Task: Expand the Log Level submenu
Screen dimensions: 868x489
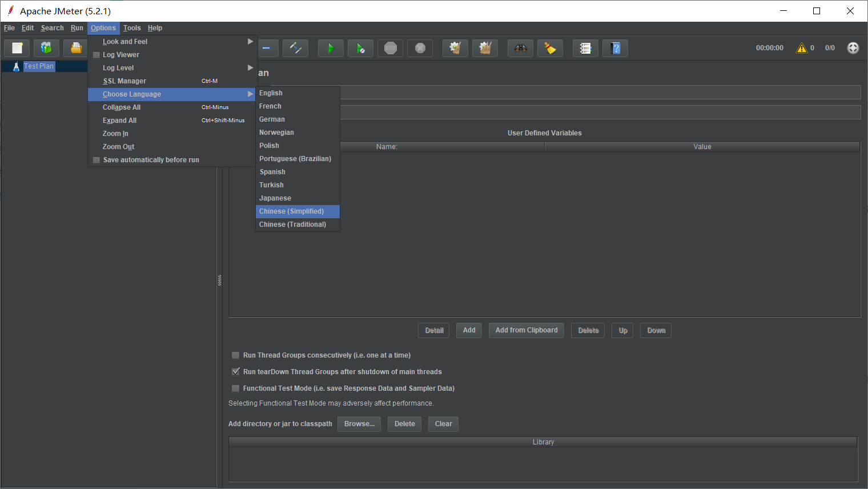Action: tap(172, 68)
